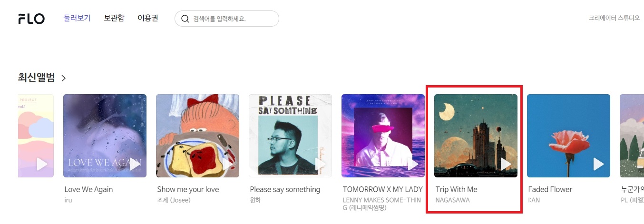Play the Love We Again album

click(135, 164)
